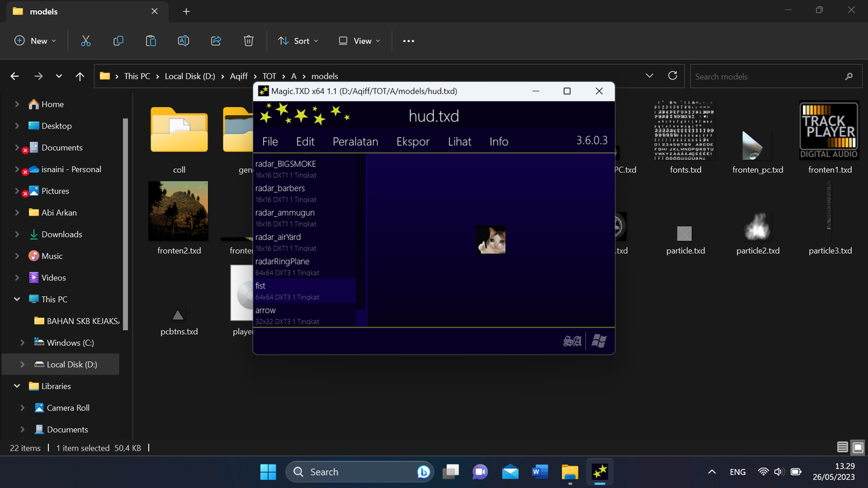Click the Windows platform icon in Magic.TXD
The height and width of the screenshot is (488, 868).
599,341
